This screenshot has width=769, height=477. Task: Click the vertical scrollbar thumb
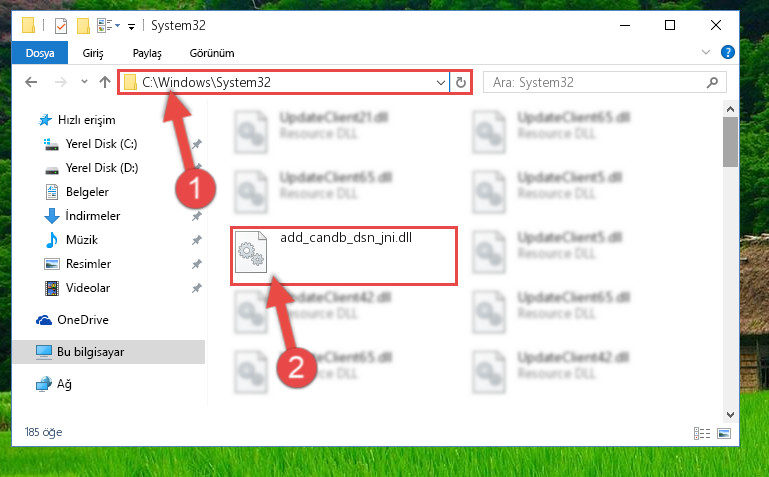point(730,142)
